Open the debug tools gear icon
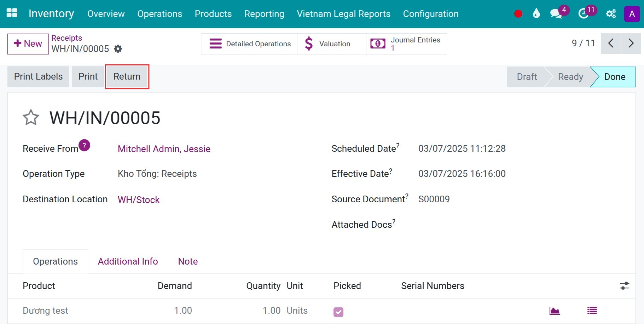The width and height of the screenshot is (644, 324). click(611, 14)
